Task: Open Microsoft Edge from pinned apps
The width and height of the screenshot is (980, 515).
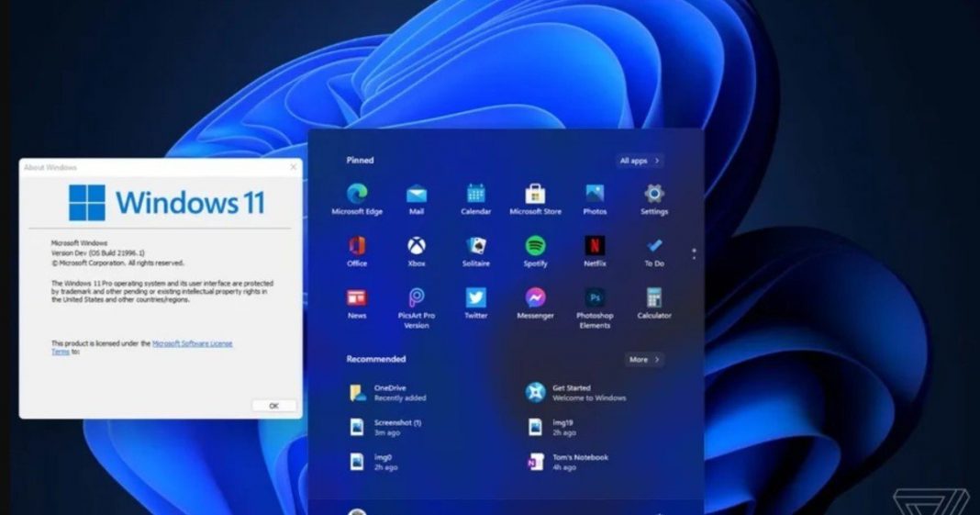Action: click(357, 195)
